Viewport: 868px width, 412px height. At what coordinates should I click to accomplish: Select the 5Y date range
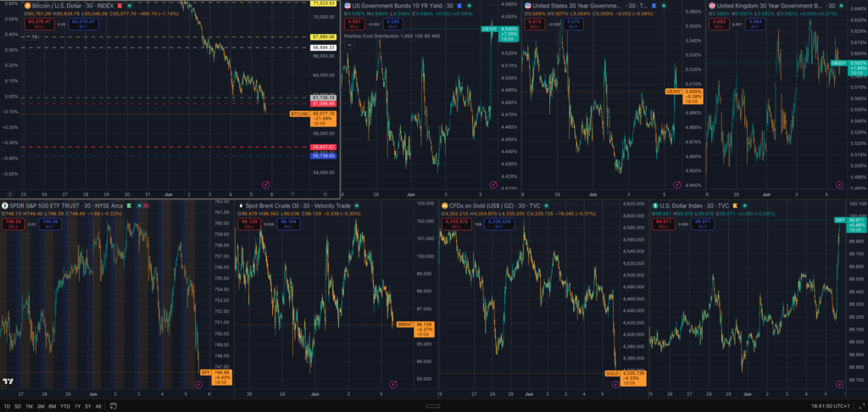click(88, 406)
